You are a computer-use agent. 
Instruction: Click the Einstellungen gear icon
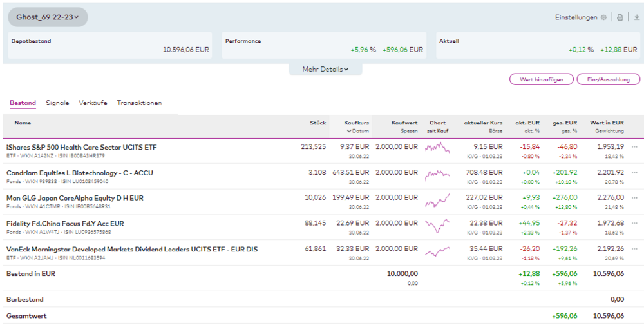pyautogui.click(x=603, y=17)
